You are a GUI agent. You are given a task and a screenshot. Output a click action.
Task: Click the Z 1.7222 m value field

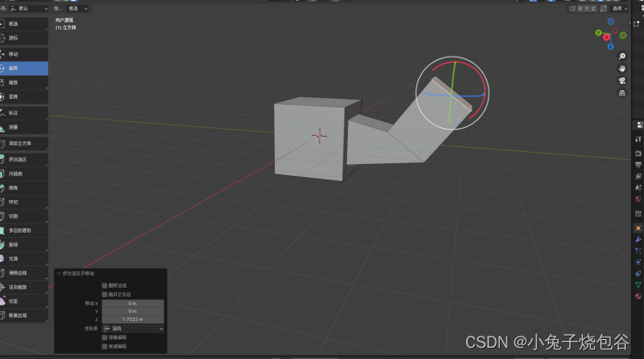pos(132,319)
